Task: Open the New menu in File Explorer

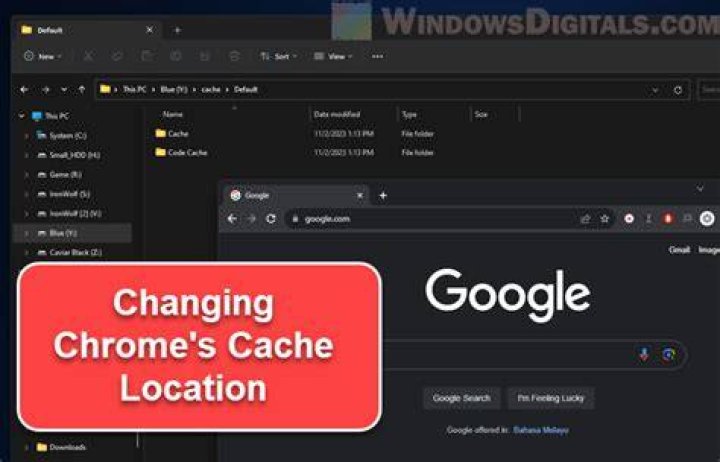Action: pyautogui.click(x=42, y=56)
